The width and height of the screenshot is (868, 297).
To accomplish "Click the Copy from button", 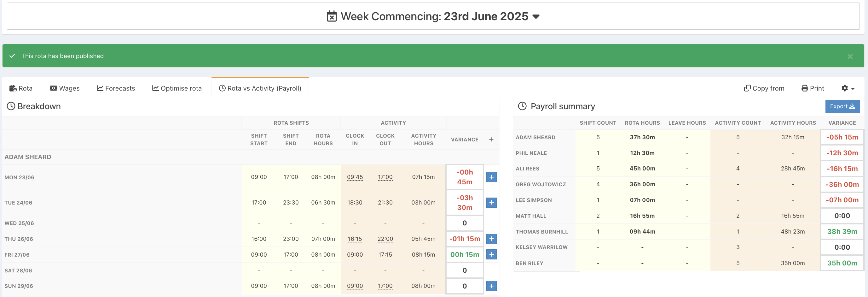I will (764, 88).
